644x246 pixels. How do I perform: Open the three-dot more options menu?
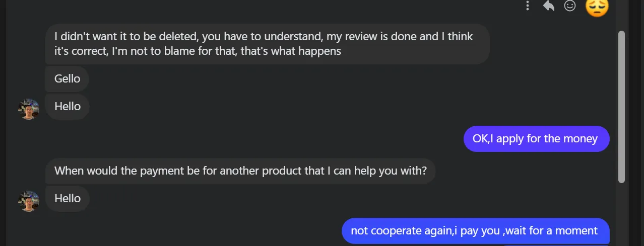(528, 6)
